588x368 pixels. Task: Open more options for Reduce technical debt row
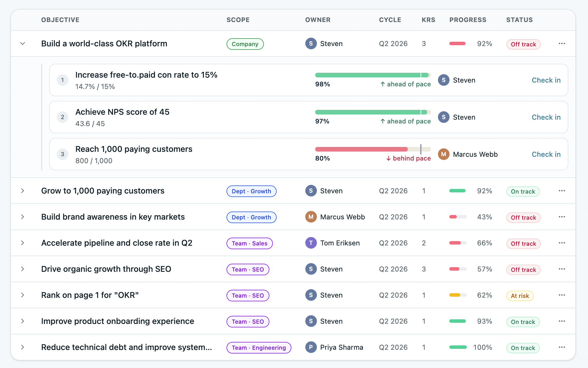(562, 347)
